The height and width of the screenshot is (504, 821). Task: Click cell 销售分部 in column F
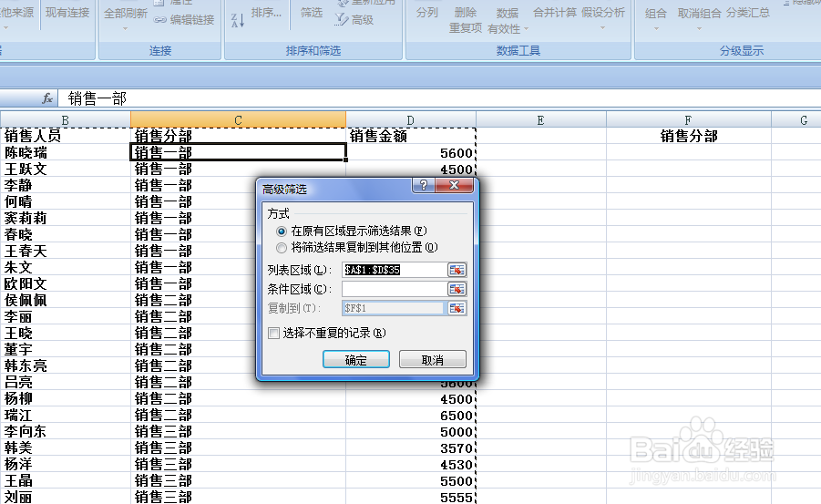pos(689,136)
